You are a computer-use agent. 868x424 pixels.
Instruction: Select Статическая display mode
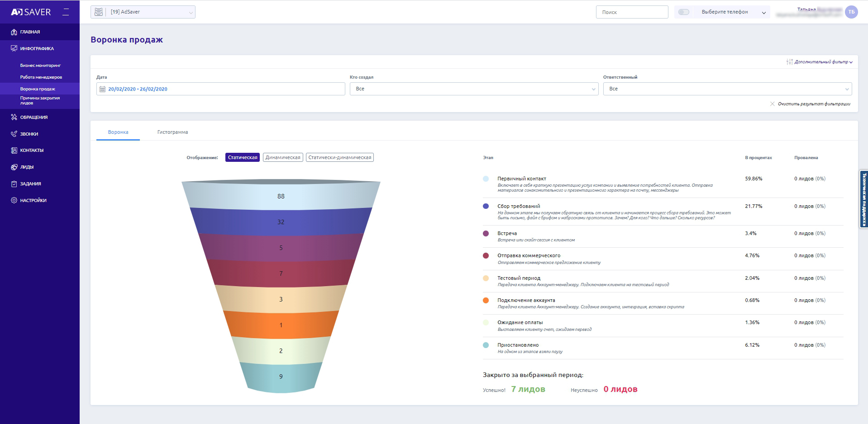coord(243,157)
